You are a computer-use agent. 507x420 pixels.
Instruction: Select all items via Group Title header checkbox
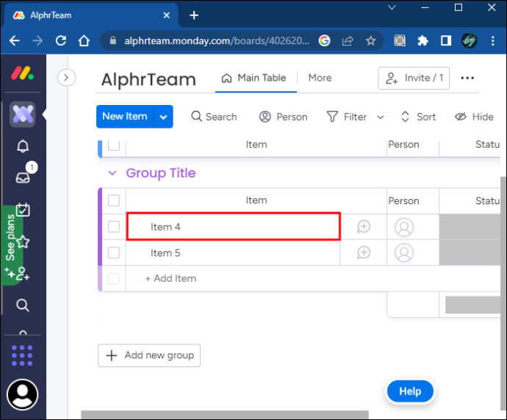(x=113, y=200)
